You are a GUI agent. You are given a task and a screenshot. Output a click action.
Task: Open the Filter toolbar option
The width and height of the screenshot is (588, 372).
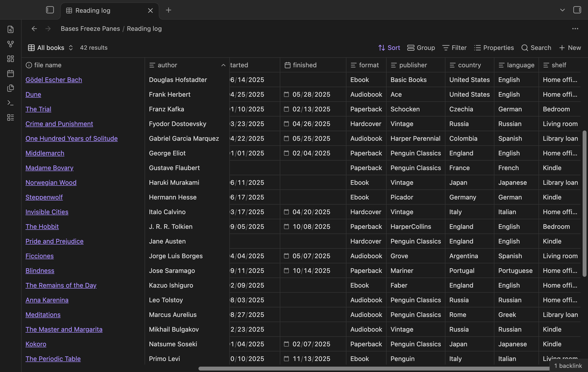click(x=454, y=47)
